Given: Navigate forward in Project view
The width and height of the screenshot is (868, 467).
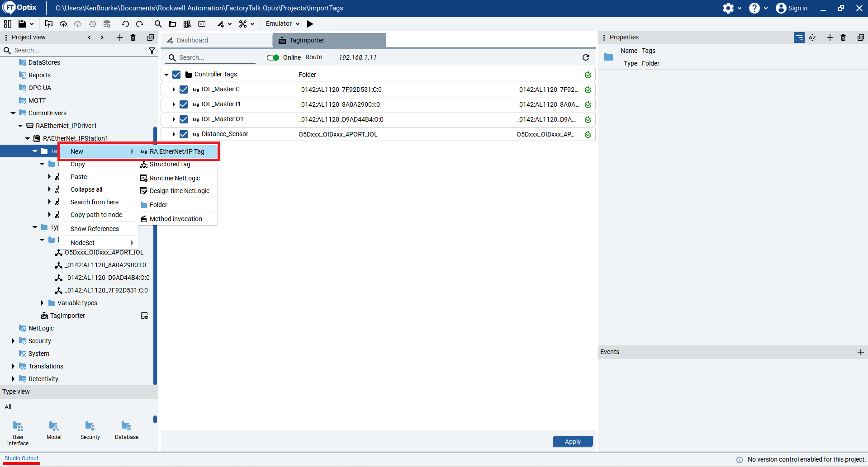Looking at the screenshot, I should (102, 38).
